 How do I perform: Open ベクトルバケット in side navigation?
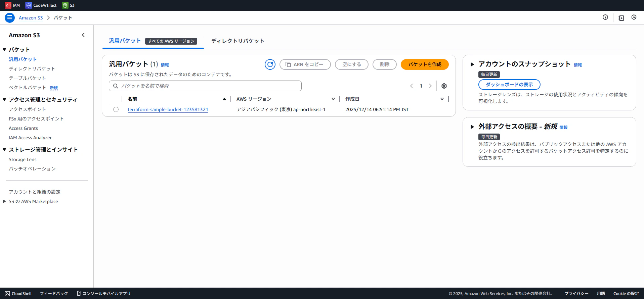(27, 88)
